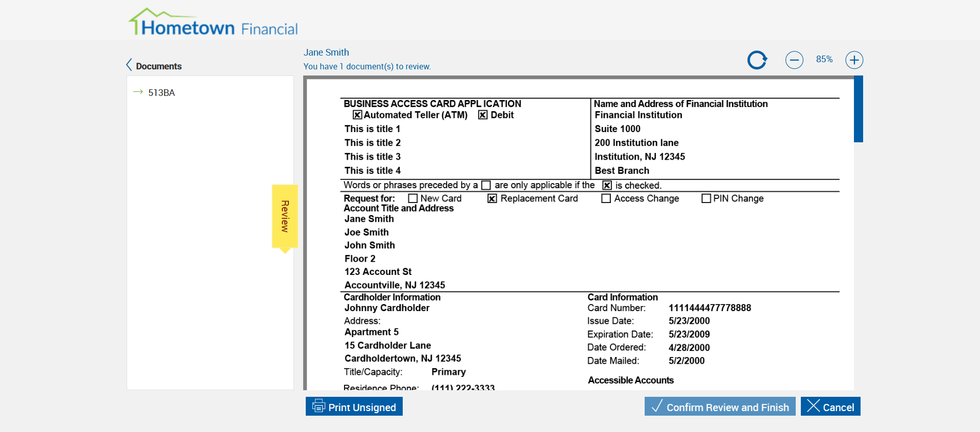Check the New Card checkbox
This screenshot has width=980, height=432.
coord(413,198)
